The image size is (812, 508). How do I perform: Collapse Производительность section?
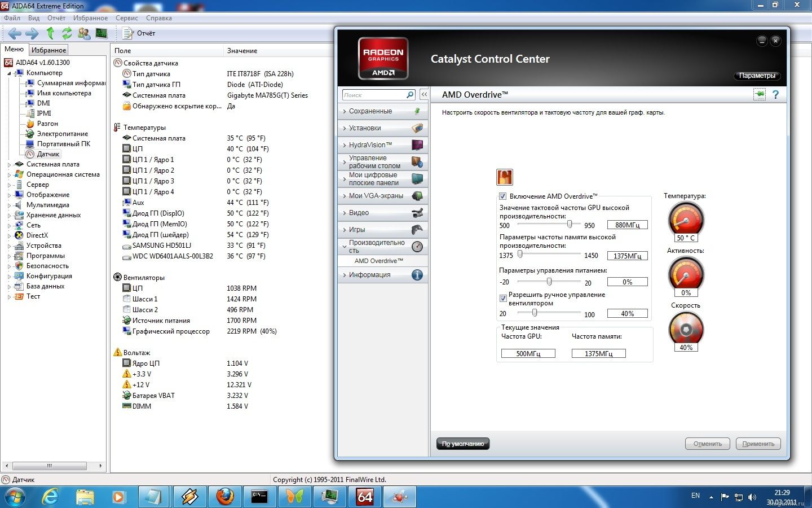383,247
